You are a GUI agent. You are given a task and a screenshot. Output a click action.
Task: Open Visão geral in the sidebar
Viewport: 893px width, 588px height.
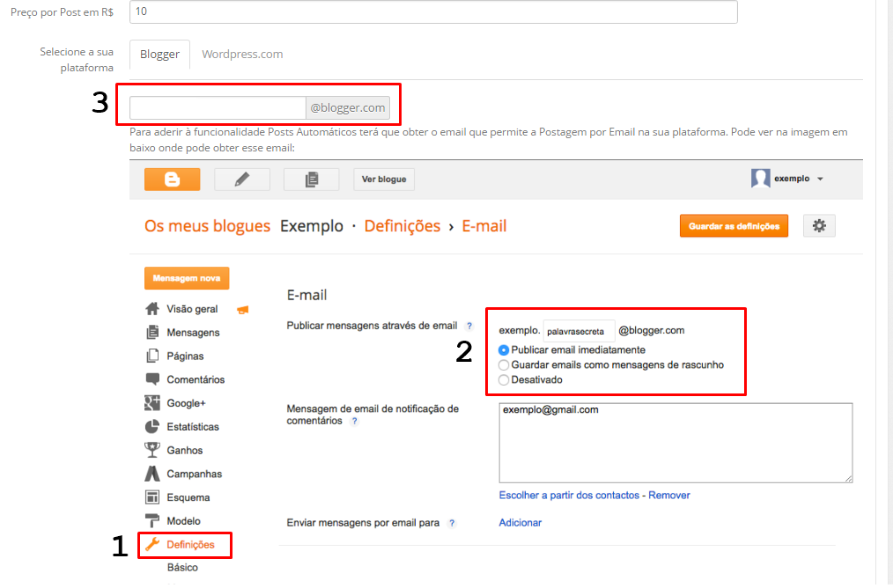[x=192, y=308]
